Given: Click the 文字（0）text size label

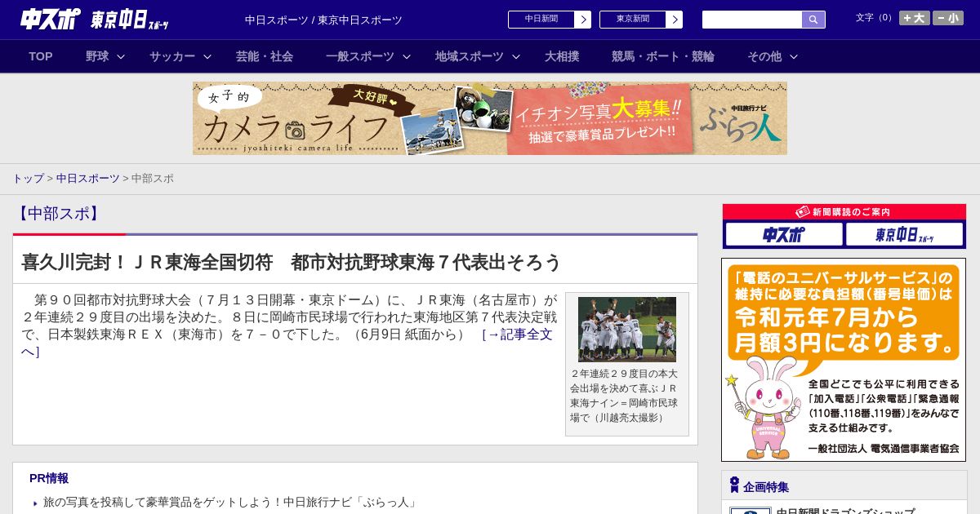Looking at the screenshot, I should (x=875, y=17).
